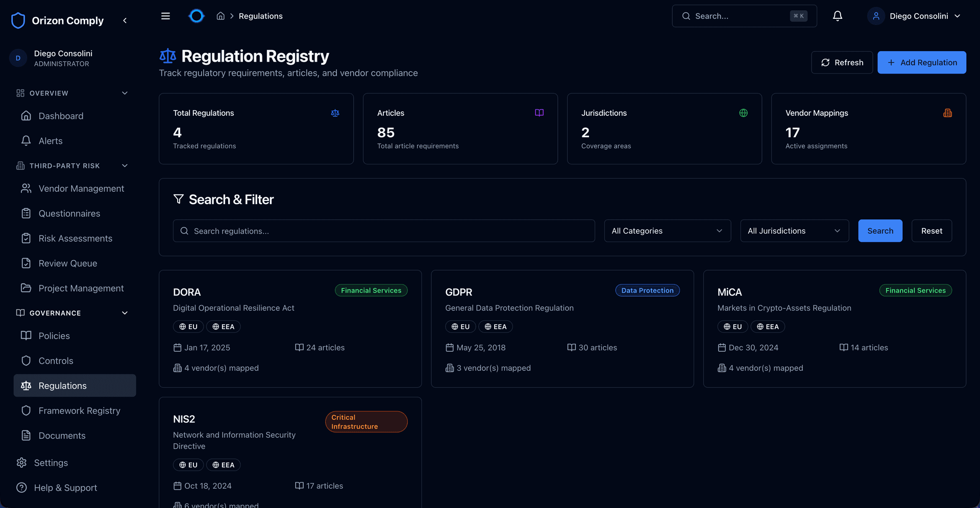Screen dimensions: 980x508
Task: Click the globe icon on Jurisdictions card
Action: tap(743, 113)
